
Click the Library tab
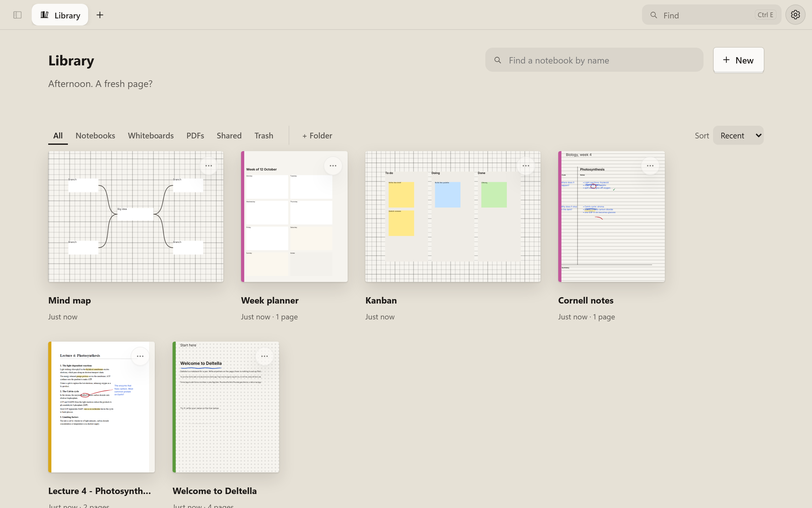click(60, 15)
